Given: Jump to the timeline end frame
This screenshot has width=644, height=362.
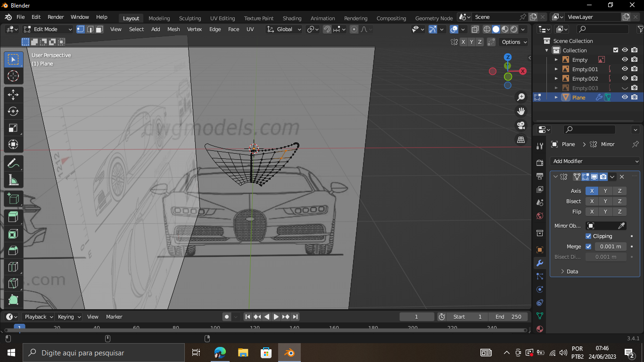Looking at the screenshot, I should (295, 317).
